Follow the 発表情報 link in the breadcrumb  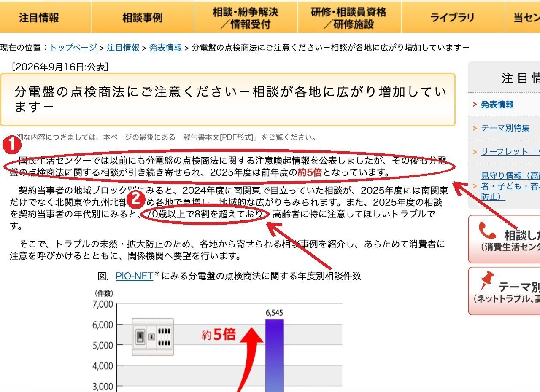(x=165, y=48)
